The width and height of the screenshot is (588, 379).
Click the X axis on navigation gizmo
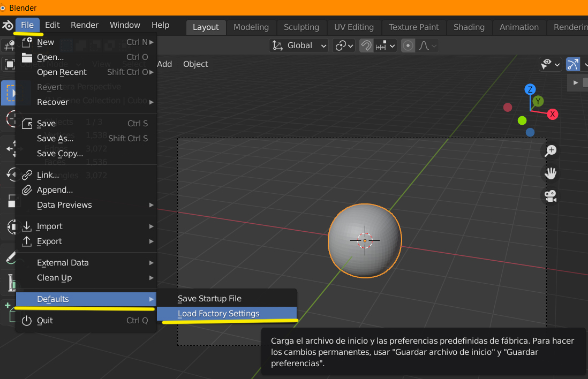coord(552,115)
